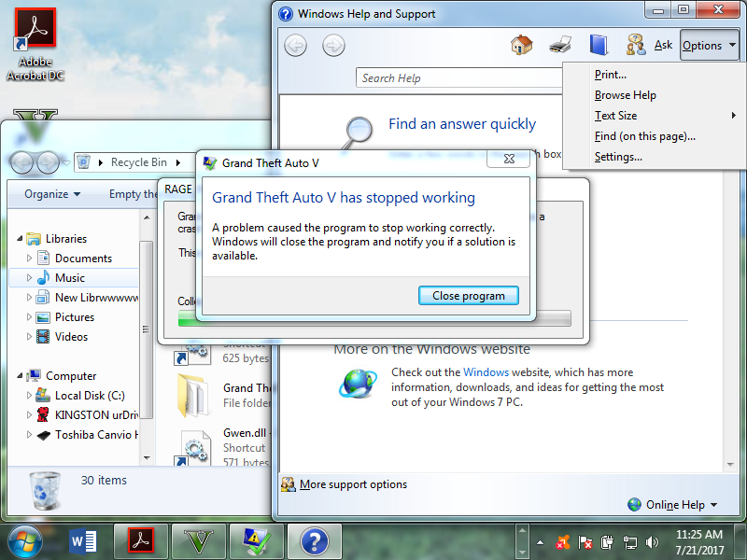Show hidden tray icons arrow
747x560 pixels.
541,542
